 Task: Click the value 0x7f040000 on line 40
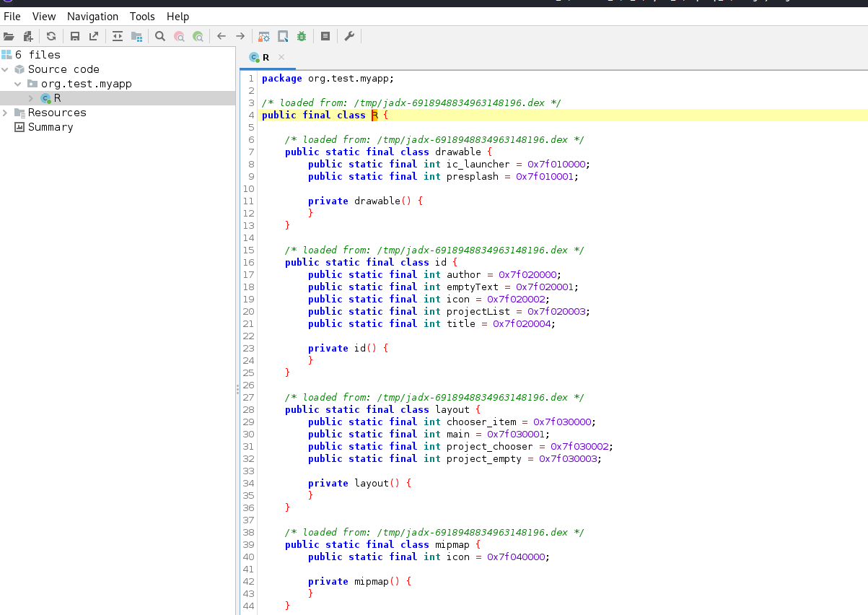pyautogui.click(x=516, y=557)
